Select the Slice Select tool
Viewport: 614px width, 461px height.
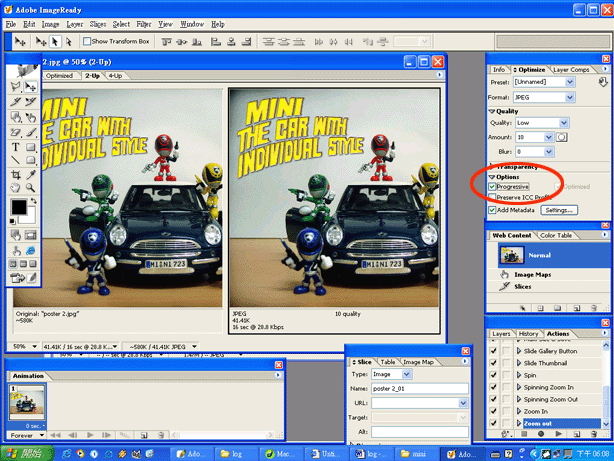31,101
